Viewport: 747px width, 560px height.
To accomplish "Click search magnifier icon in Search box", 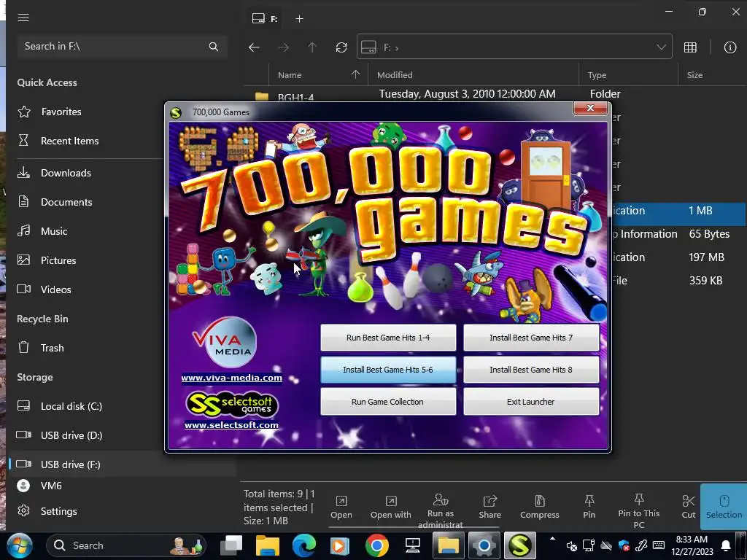I will pos(214,47).
